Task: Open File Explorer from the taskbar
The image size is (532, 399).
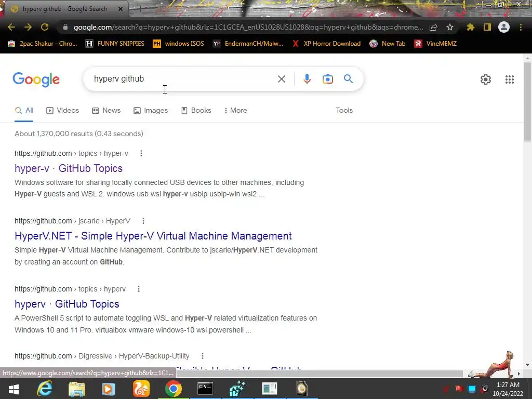Action: [x=77, y=389]
